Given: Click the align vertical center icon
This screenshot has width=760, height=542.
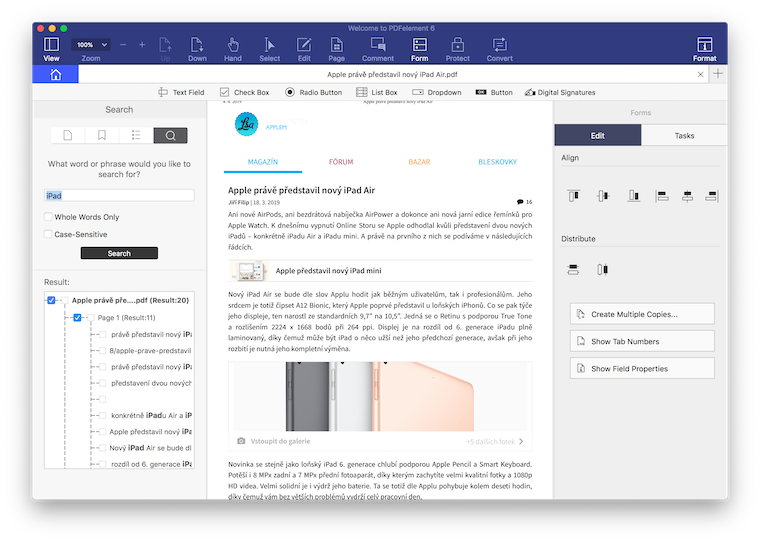Looking at the screenshot, I should 603,196.
